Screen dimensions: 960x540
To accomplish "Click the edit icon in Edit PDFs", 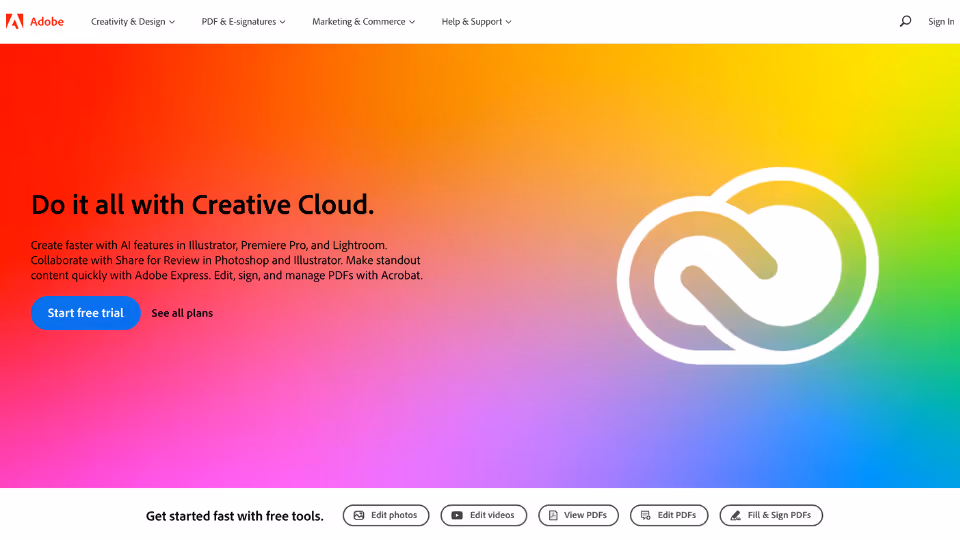I will (x=645, y=516).
